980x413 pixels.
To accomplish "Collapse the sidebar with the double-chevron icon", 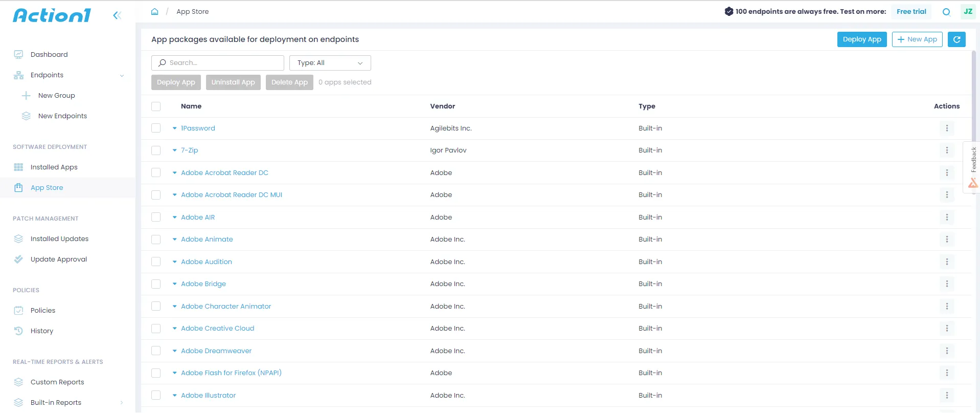I will click(117, 15).
